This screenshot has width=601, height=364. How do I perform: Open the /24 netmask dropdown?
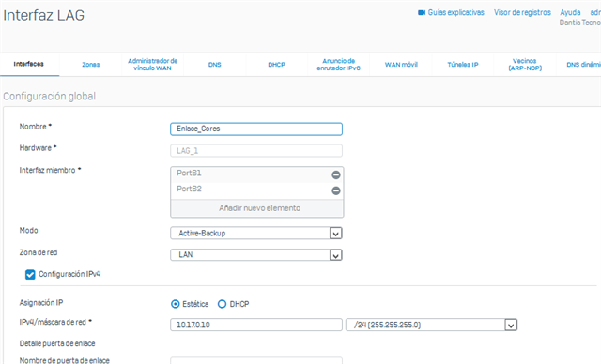(432, 325)
